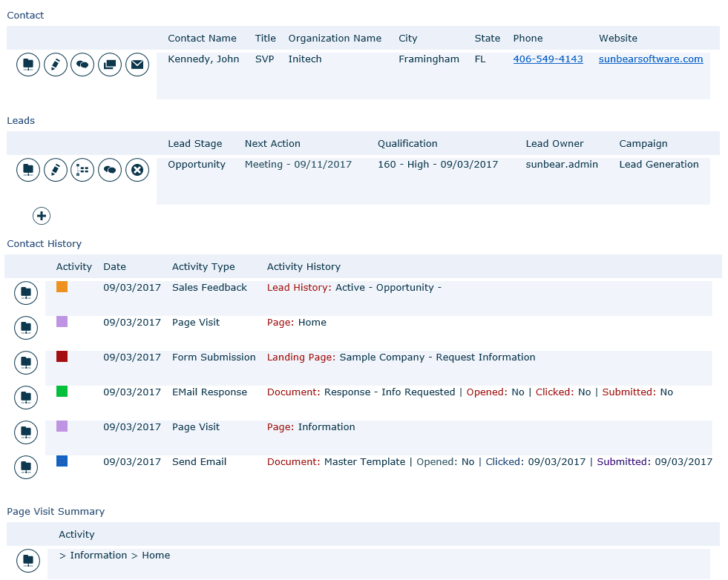Click the Date column header in Contact History

coord(115,266)
